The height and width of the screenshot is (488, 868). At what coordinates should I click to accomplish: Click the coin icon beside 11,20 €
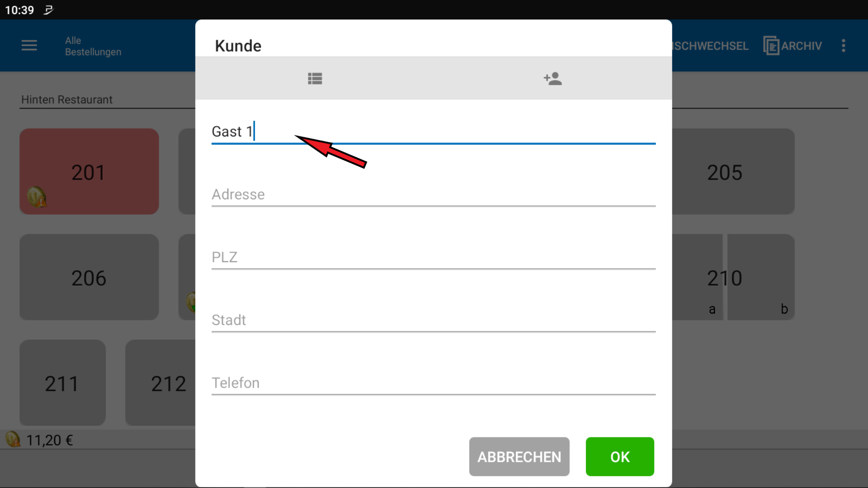tap(13, 439)
